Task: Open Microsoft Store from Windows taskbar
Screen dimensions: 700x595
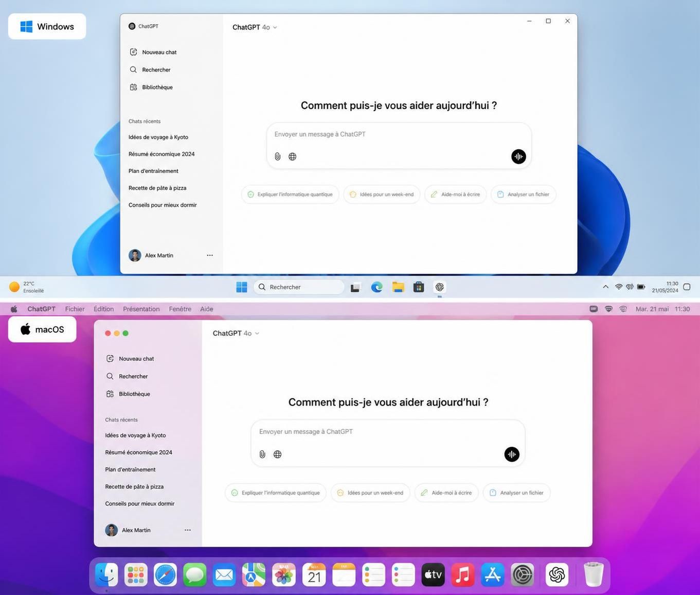Action: (x=419, y=287)
